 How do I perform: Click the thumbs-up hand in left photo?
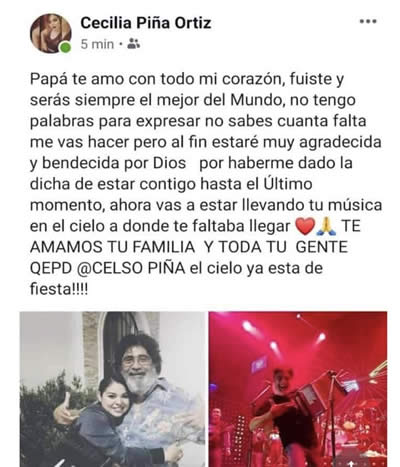tap(64, 411)
